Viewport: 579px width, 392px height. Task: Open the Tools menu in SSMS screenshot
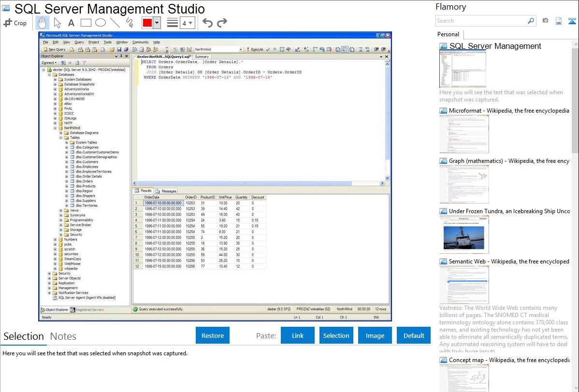pos(107,42)
